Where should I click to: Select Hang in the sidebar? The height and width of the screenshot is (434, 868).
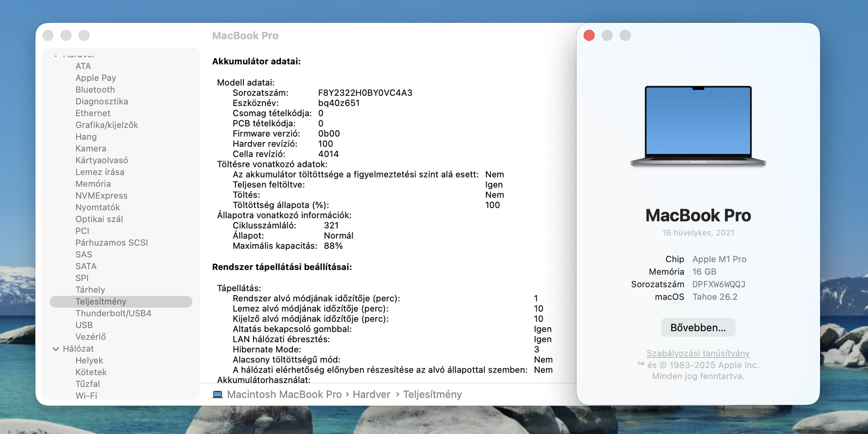tap(86, 137)
